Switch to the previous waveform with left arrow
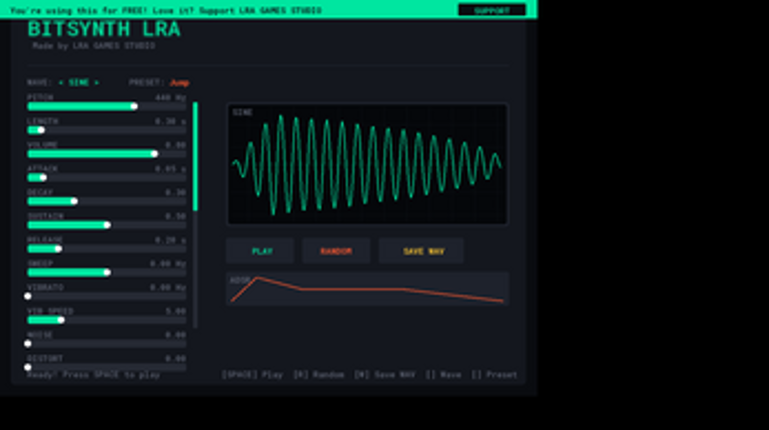 [61, 82]
